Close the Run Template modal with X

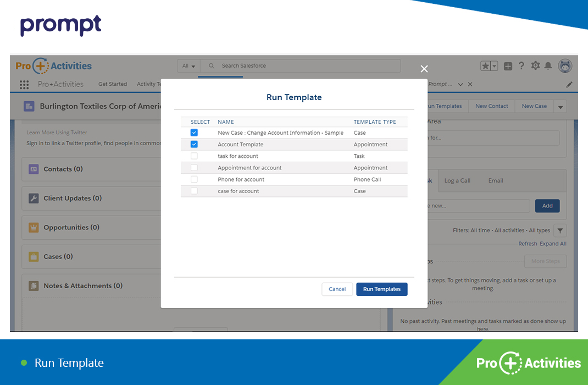click(424, 69)
